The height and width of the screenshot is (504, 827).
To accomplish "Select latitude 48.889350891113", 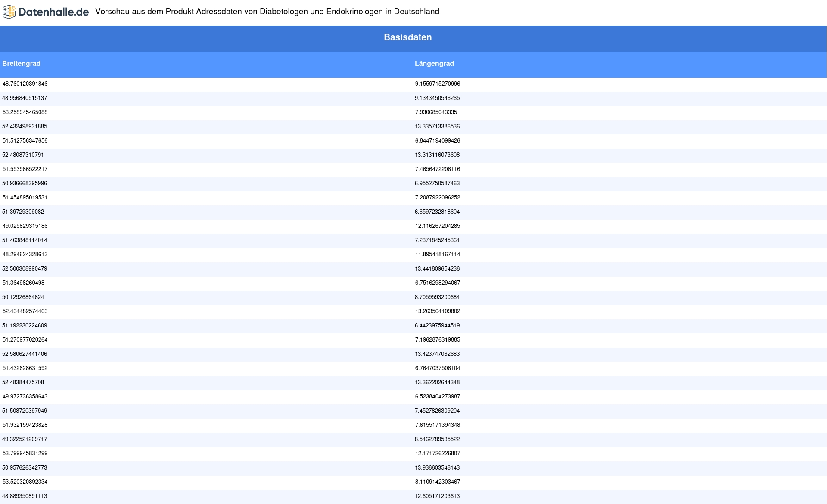I will click(25, 496).
